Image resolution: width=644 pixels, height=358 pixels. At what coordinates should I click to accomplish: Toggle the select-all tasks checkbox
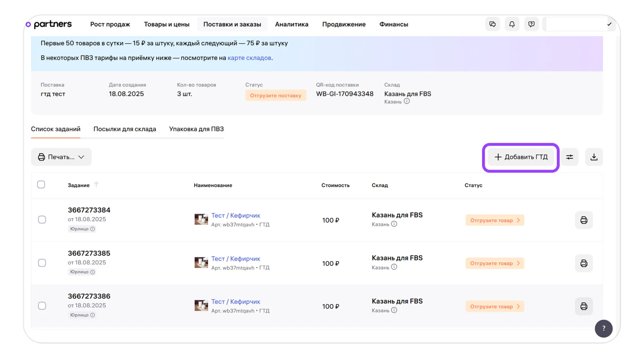coord(41,185)
